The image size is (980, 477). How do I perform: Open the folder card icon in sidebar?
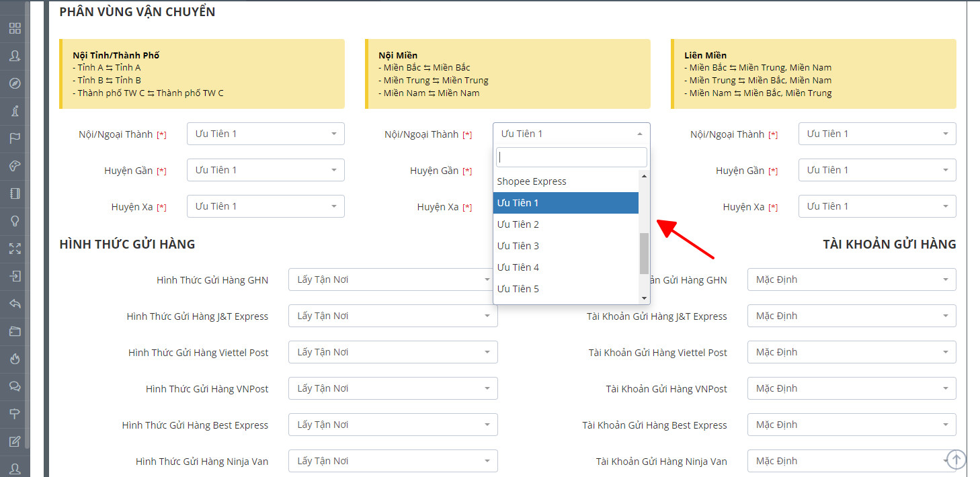coord(15,331)
